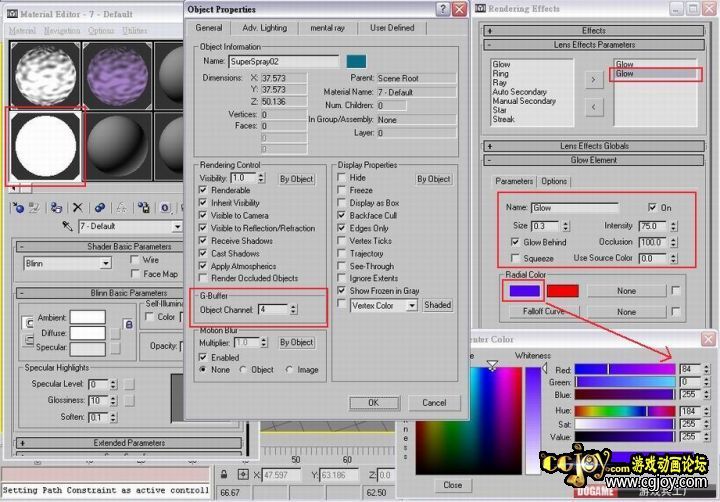This screenshot has height=502, width=720.
Task: Open the Blinn shader type dropdown
Action: coord(106,263)
